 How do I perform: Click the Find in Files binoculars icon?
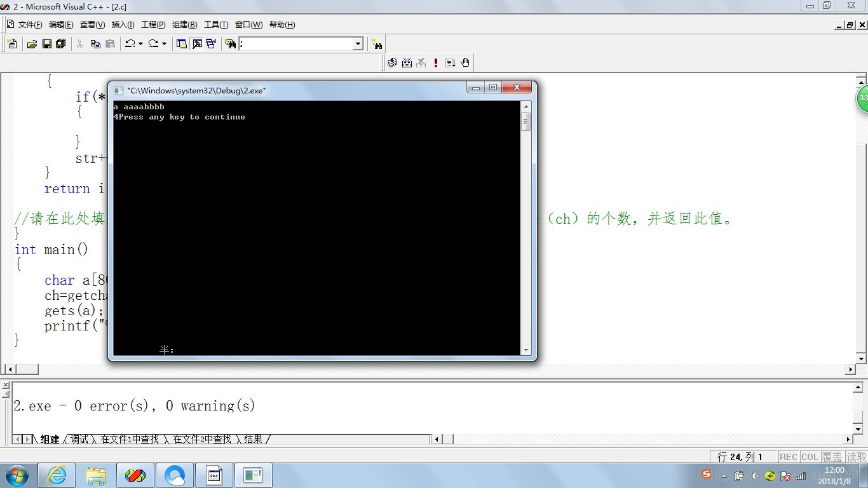231,44
